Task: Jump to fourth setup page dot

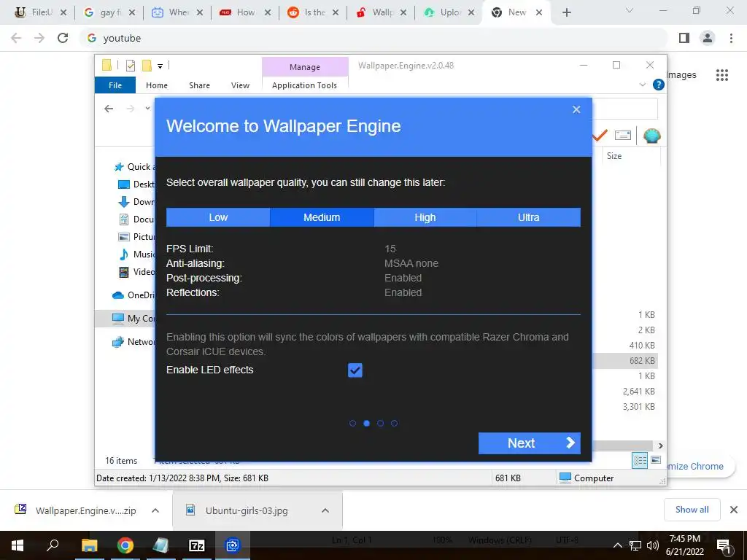Action: click(394, 423)
